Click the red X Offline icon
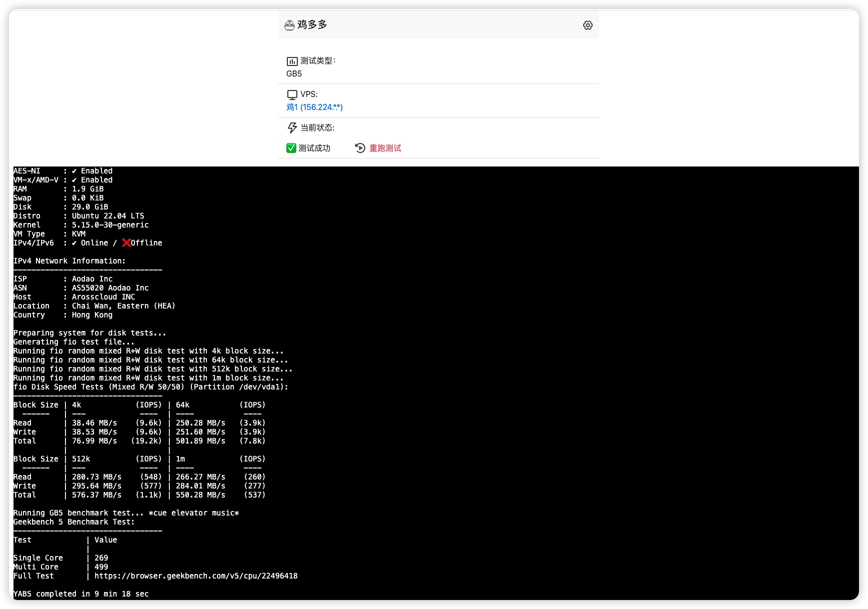The width and height of the screenshot is (868, 609). 126,243
